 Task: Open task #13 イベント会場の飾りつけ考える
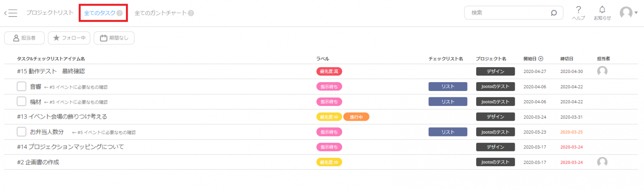point(62,117)
